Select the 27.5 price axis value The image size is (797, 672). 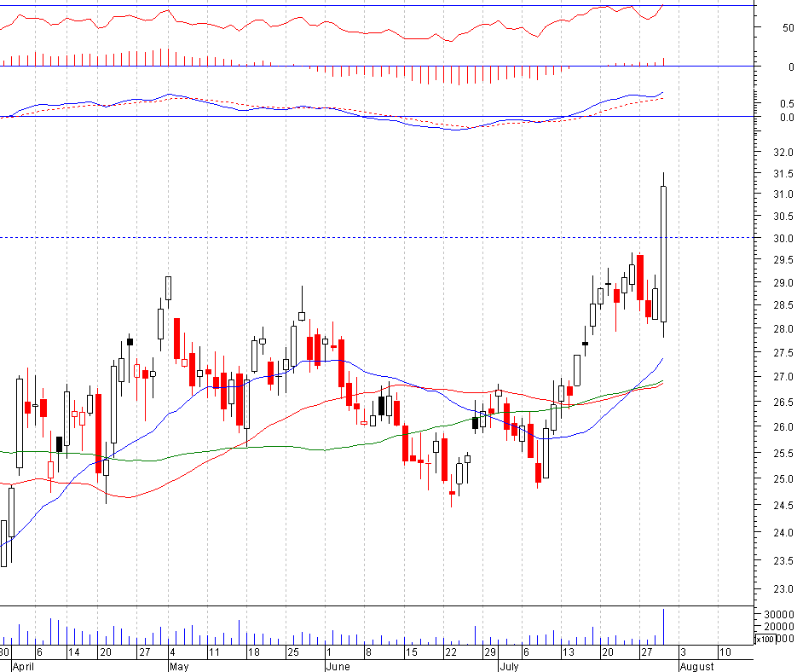tap(783, 353)
